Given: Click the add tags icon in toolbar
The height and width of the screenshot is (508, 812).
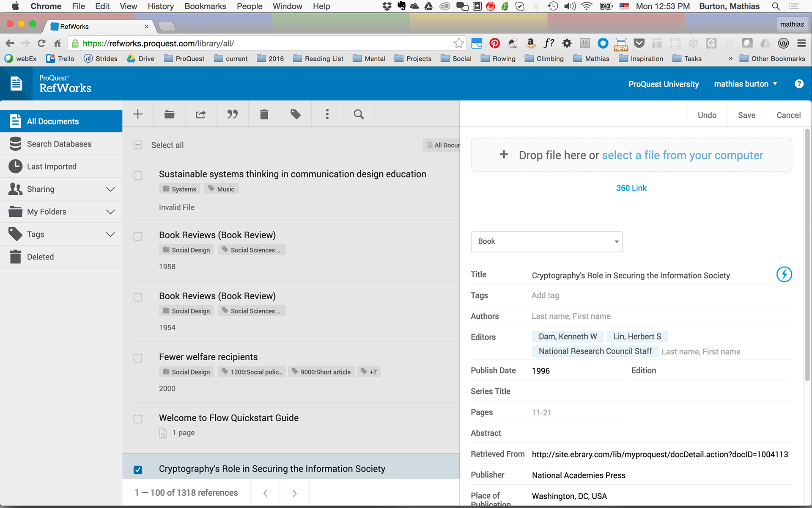Looking at the screenshot, I should coord(295,114).
